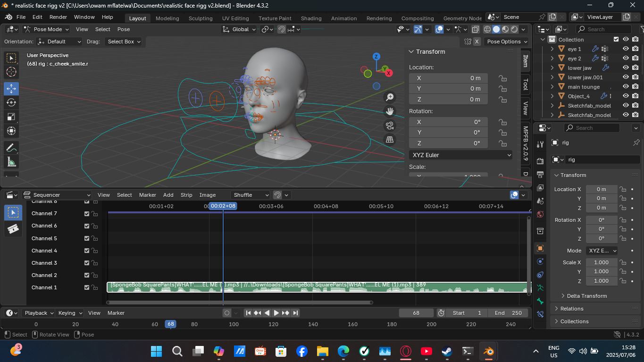Open Object properties tab icon
This screenshot has height=362, width=644.
(540, 248)
